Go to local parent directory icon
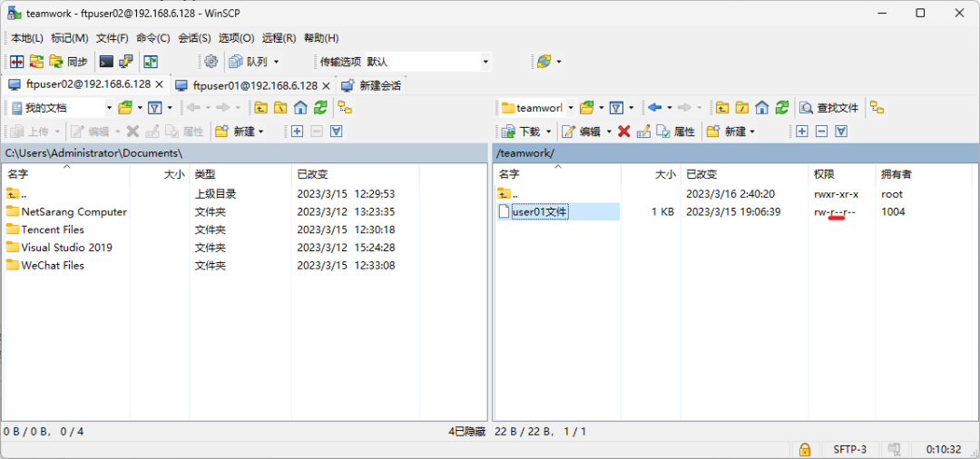The image size is (980, 459). tap(260, 108)
